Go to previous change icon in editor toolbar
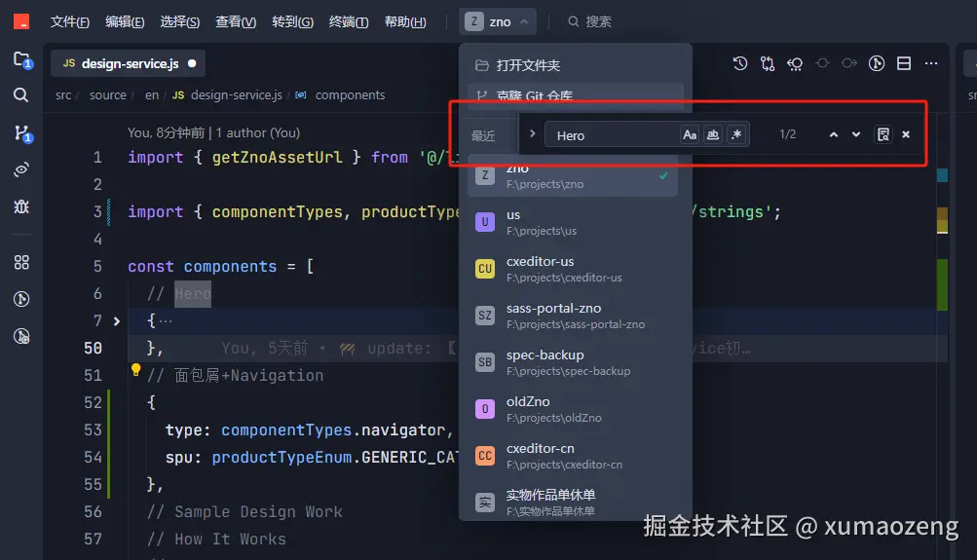The width and height of the screenshot is (977, 560). click(x=822, y=63)
